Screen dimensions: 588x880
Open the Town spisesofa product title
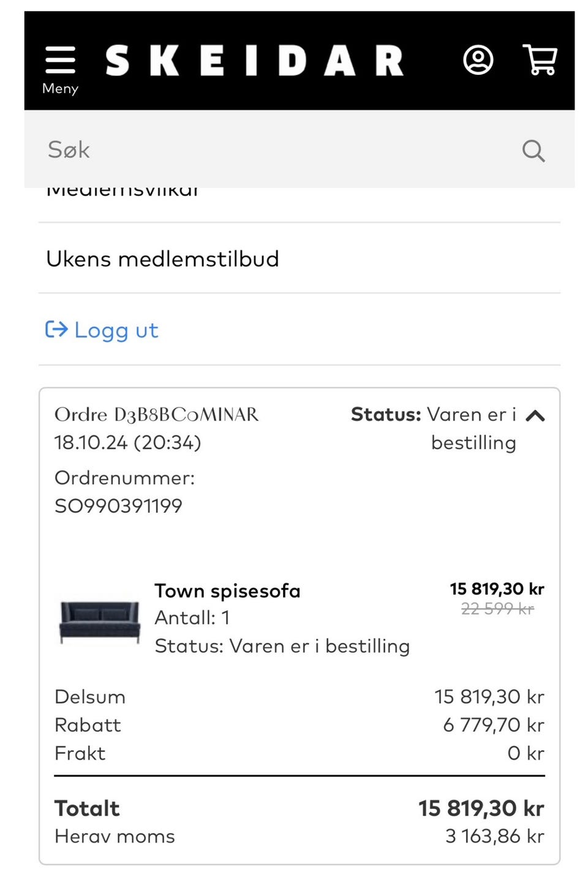[227, 591]
